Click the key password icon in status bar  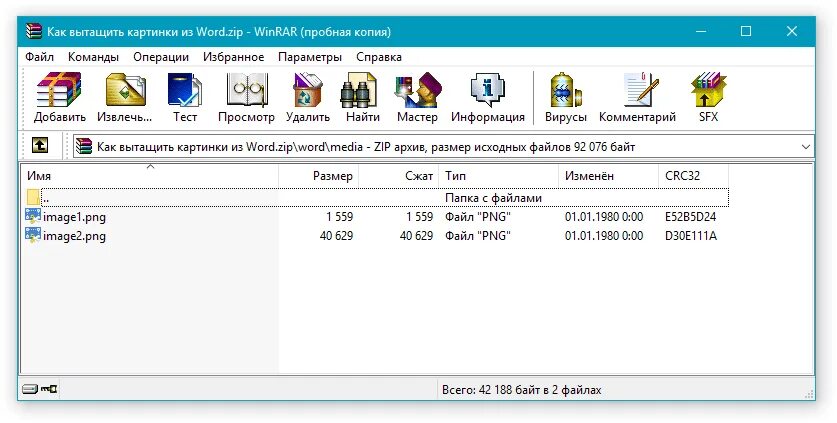point(49,389)
